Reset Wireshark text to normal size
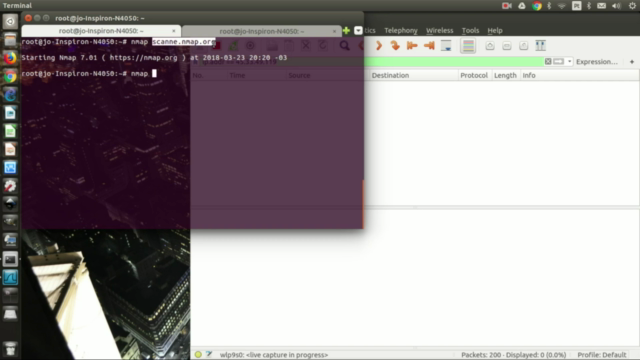 [524, 46]
